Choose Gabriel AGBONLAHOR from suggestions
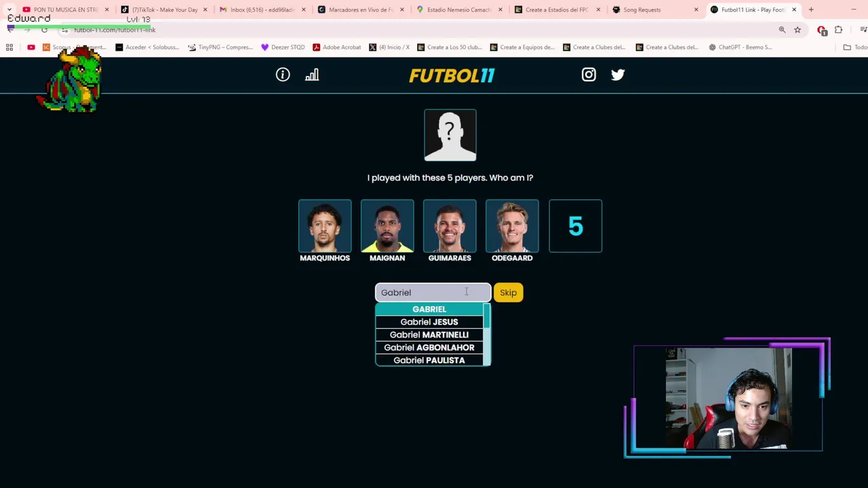868x488 pixels. [429, 348]
